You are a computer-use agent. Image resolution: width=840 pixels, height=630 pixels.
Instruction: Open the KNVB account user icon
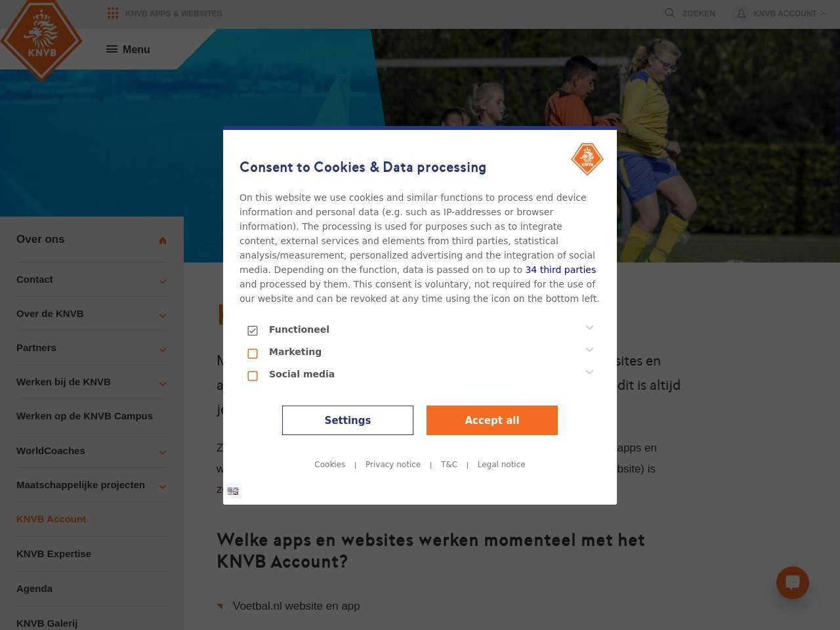[x=741, y=13]
